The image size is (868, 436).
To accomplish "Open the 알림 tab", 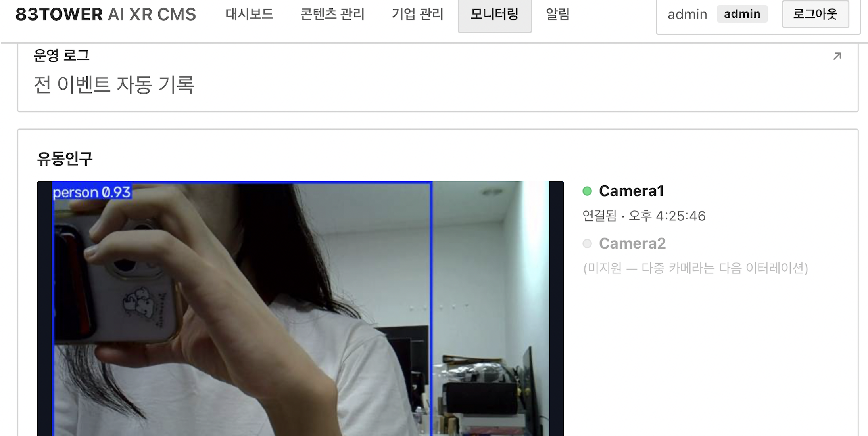I will 558,14.
